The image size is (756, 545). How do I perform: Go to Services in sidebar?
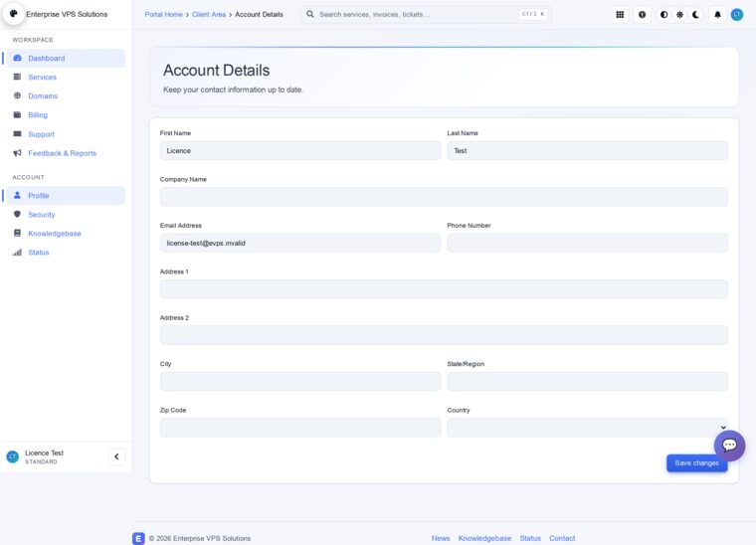(66, 78)
